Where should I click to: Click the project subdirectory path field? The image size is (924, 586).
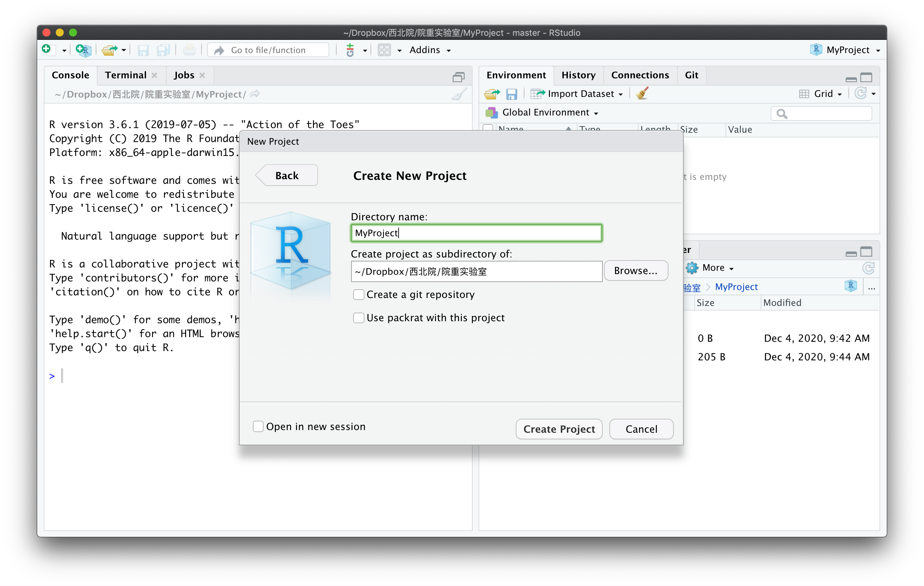[476, 271]
